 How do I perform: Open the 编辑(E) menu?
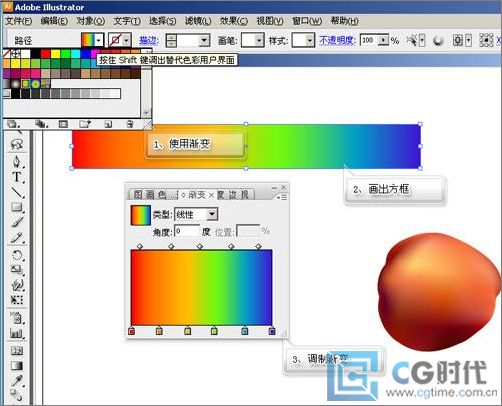[54, 21]
